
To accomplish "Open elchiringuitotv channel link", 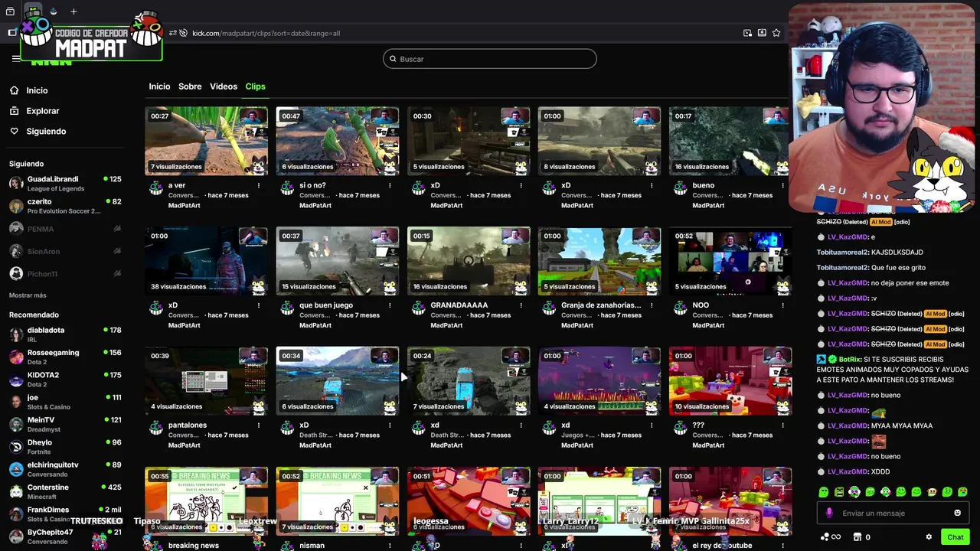I will (x=65, y=469).
